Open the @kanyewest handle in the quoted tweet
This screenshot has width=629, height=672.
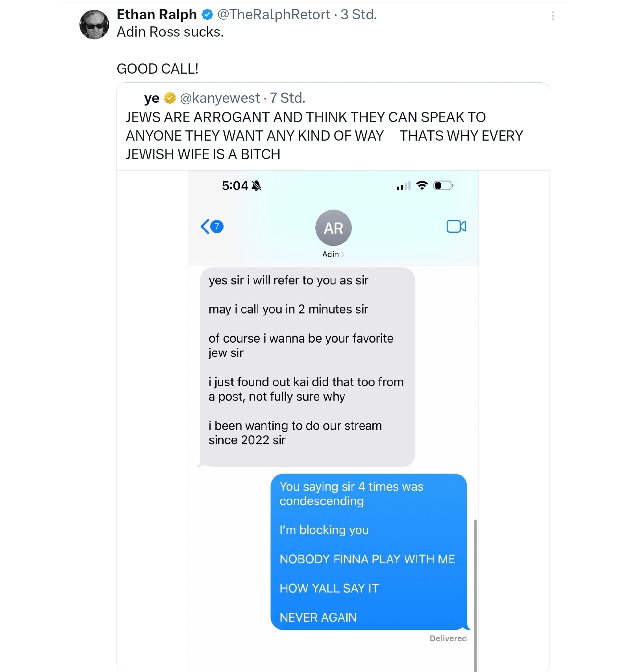[220, 98]
